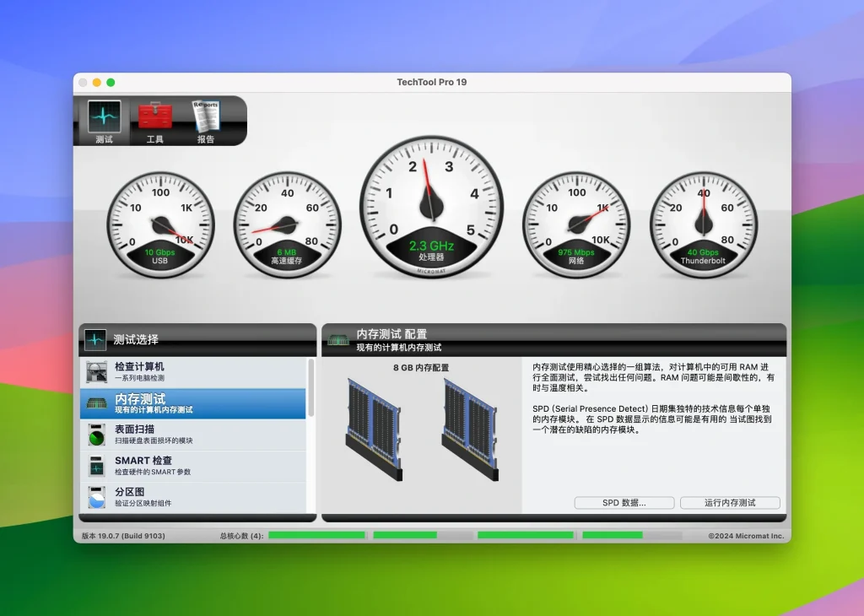Select the 表面扫描 disk scan icon
The width and height of the screenshot is (864, 616).
click(95, 435)
